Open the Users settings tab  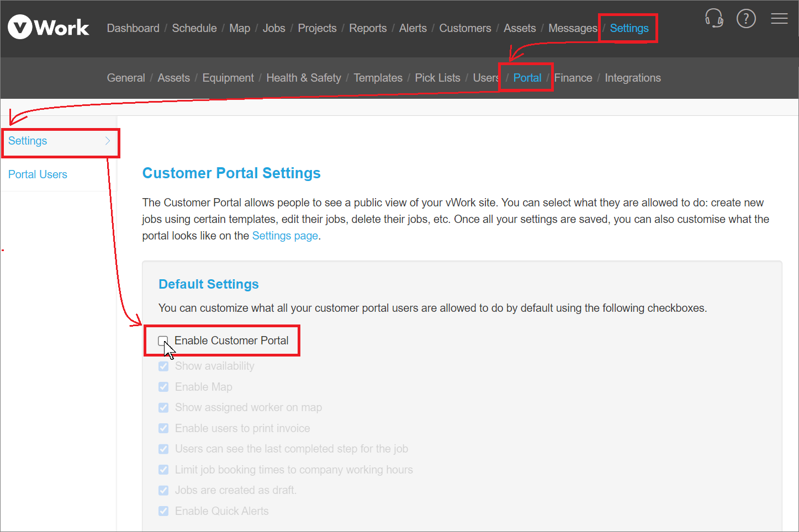(486, 78)
